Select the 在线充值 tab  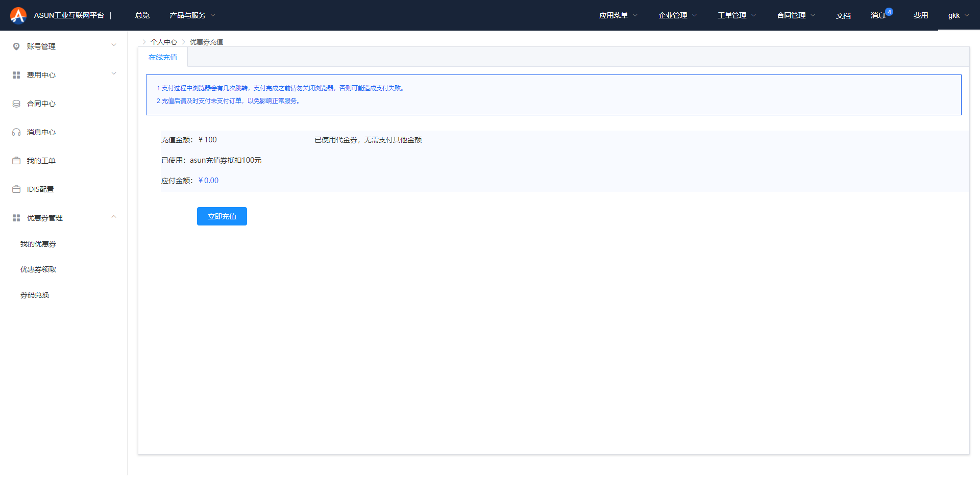click(x=163, y=57)
